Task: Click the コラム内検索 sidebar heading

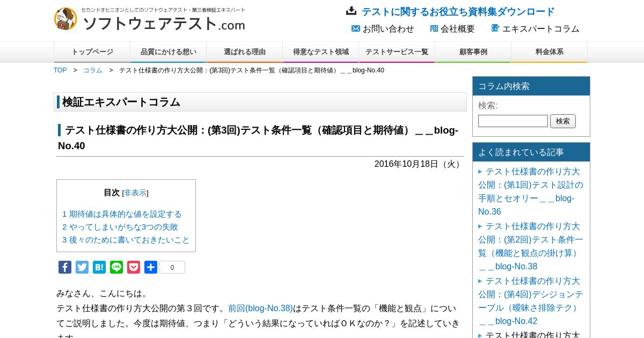Action: point(504,86)
